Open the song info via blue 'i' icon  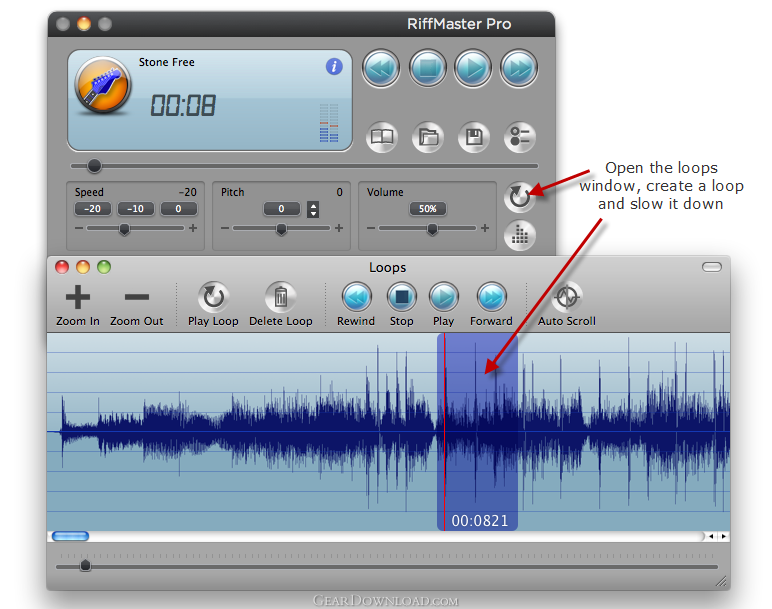[334, 66]
